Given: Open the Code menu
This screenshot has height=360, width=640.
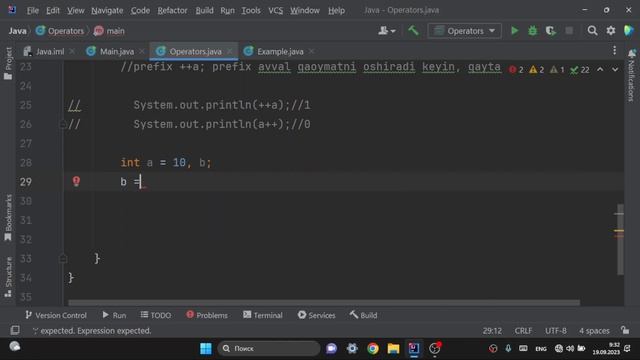Looking at the screenshot, I should [x=140, y=11].
